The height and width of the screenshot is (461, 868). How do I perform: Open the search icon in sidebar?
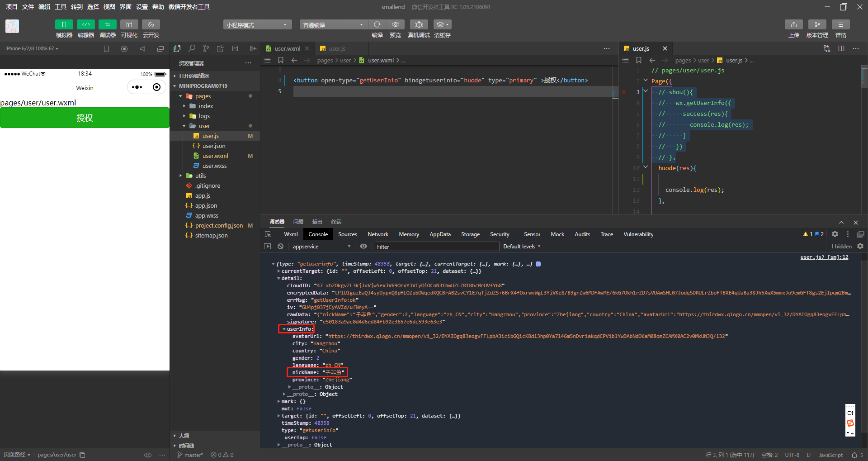pos(192,48)
